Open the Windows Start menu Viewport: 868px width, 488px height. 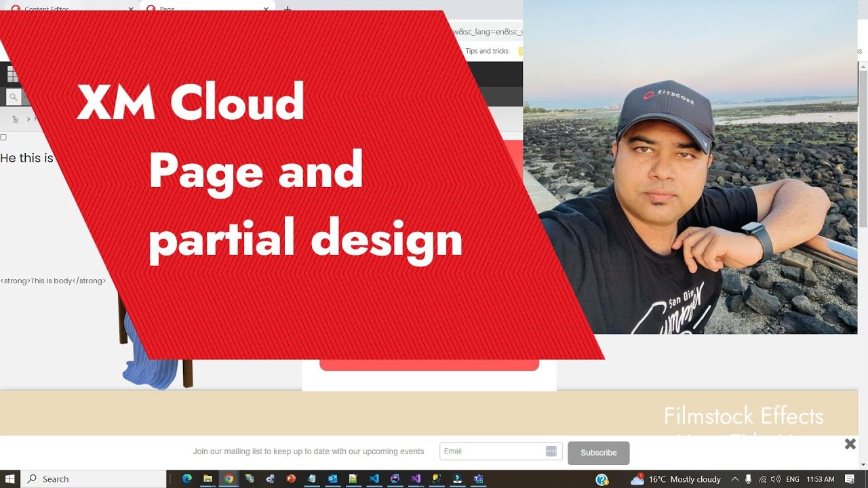pos(10,479)
